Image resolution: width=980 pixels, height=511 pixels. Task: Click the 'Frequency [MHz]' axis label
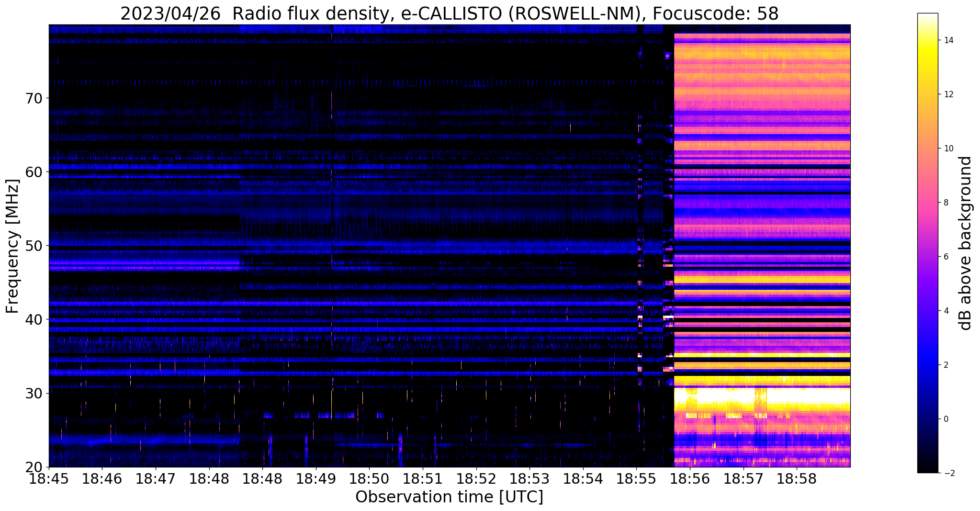[x=12, y=246]
